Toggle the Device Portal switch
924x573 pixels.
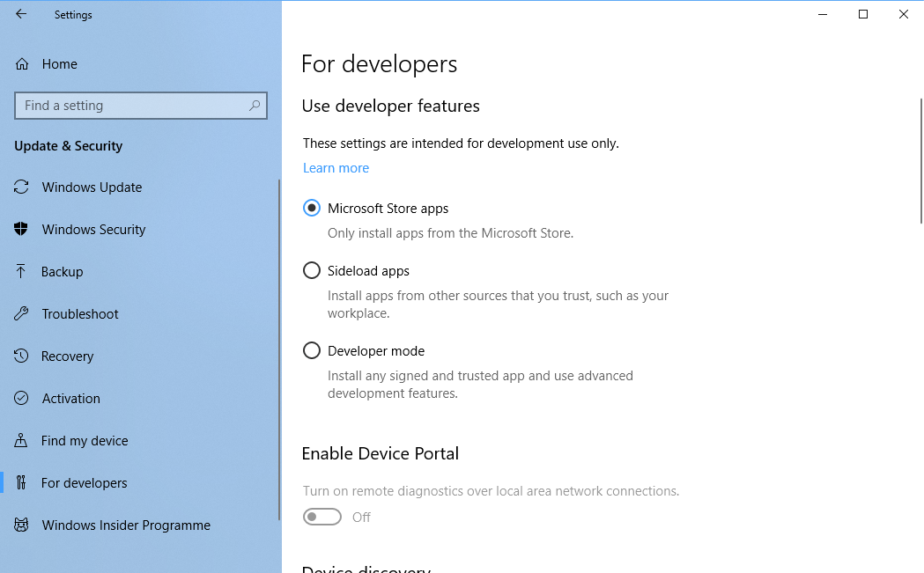(x=322, y=517)
